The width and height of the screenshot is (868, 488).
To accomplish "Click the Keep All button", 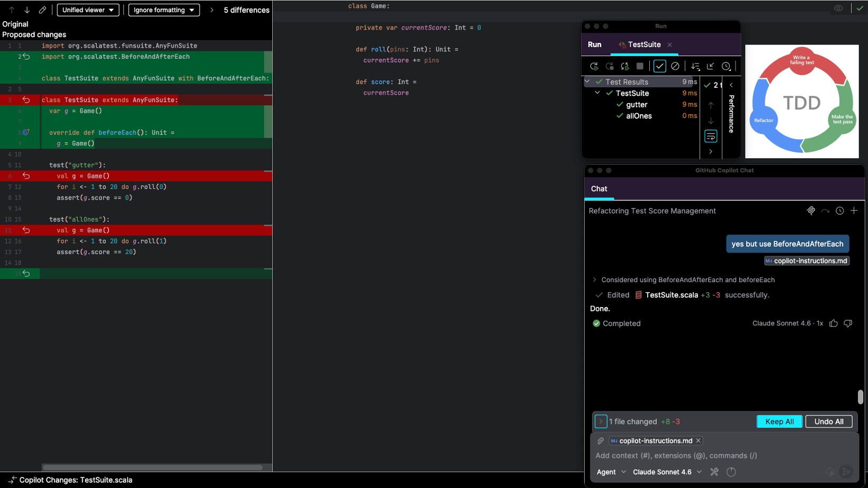I will coord(779,422).
